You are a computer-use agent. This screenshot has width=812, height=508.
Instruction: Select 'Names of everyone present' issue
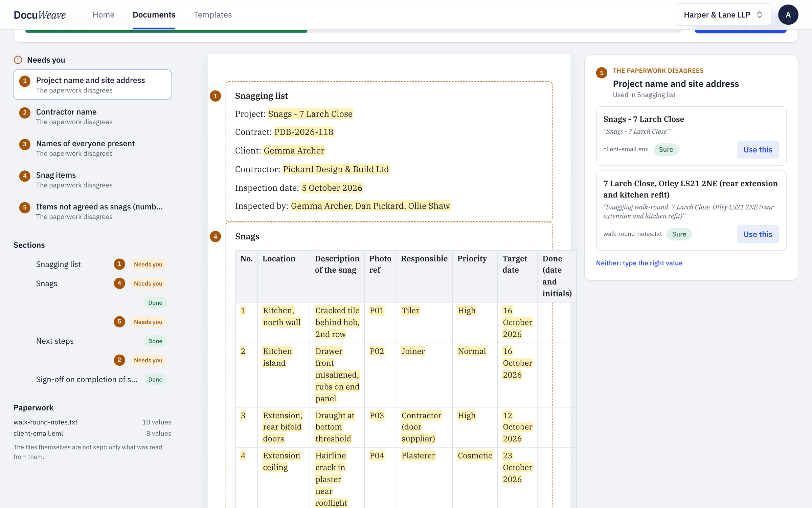point(92,148)
